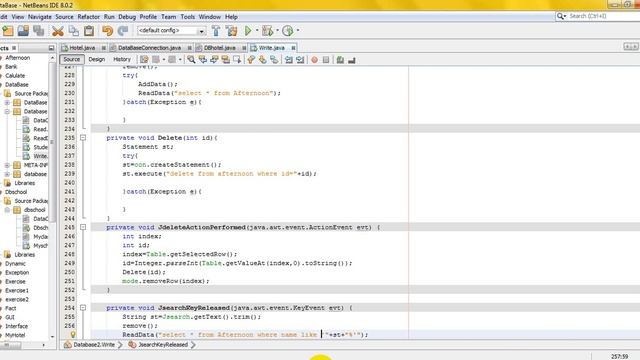Switch to Hotel.java tab
Viewport: 640px width, 360px height.
83,48
